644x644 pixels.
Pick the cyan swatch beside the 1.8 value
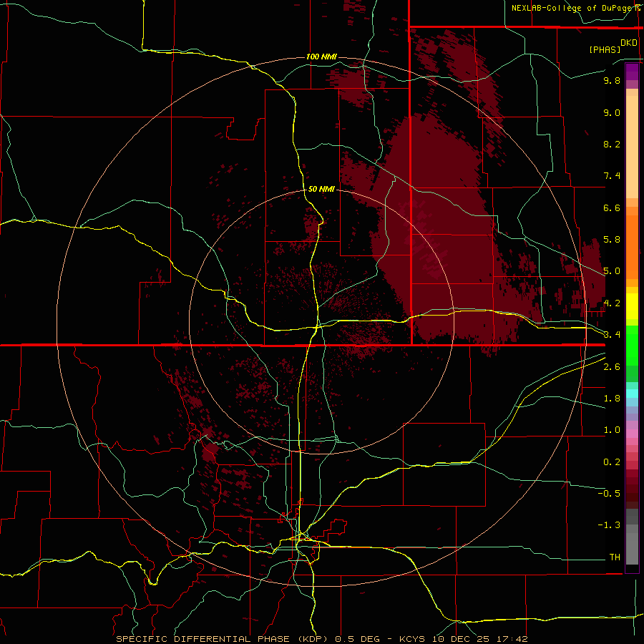pyautogui.click(x=632, y=394)
